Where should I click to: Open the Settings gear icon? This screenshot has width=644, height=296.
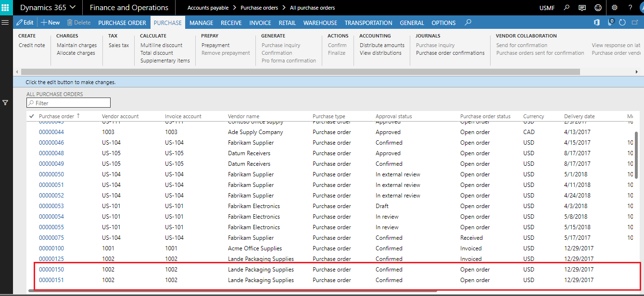pos(614,7)
